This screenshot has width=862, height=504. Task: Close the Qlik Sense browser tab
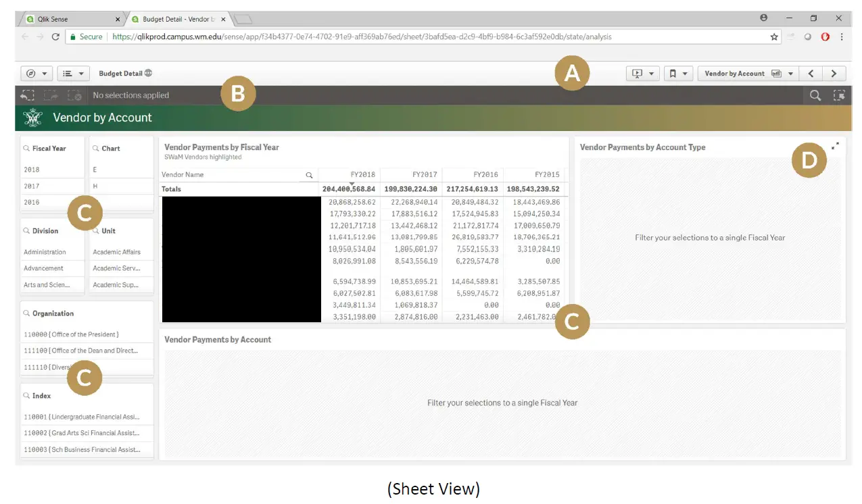click(x=118, y=19)
